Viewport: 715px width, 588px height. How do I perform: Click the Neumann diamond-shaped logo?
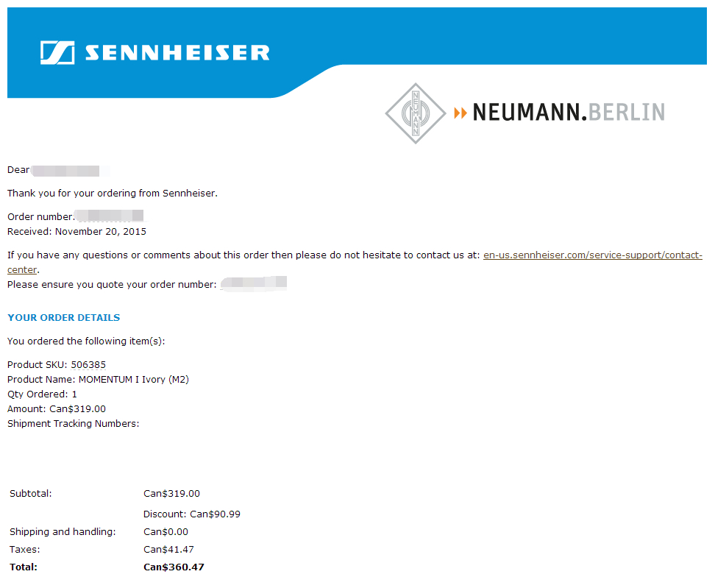pos(416,113)
